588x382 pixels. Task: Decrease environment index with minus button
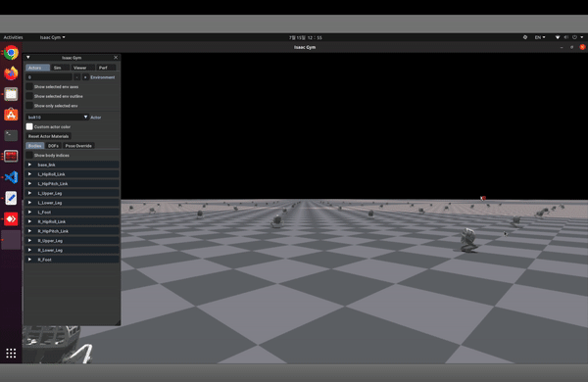coord(76,77)
